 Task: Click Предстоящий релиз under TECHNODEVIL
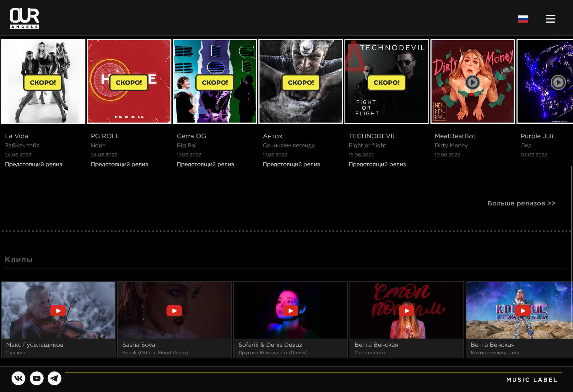(x=377, y=164)
